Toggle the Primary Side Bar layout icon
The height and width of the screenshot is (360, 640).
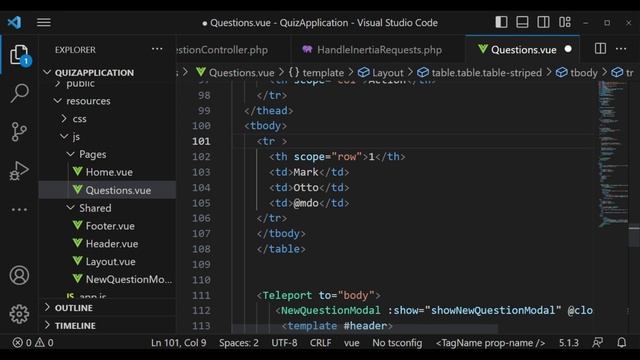tap(501, 22)
